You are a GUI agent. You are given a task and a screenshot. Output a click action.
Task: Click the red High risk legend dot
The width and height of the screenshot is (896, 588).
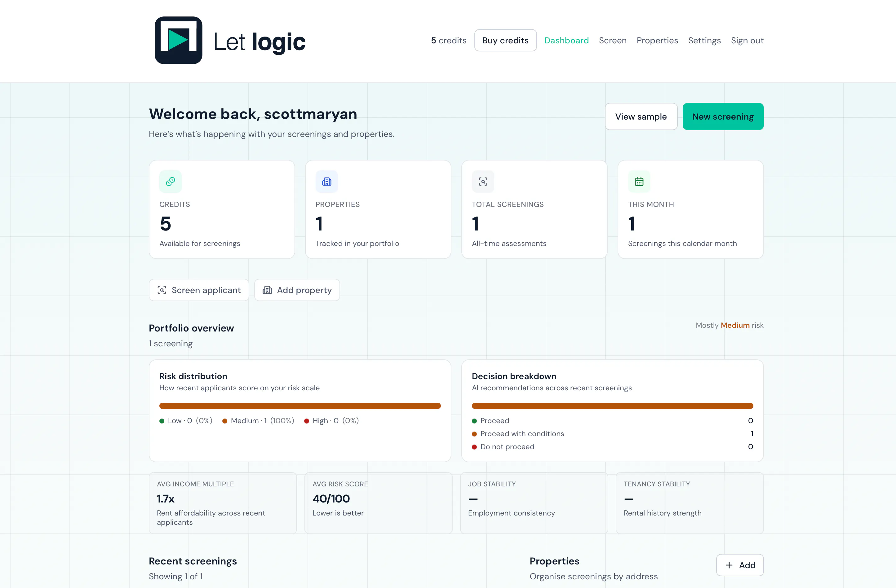(306, 421)
